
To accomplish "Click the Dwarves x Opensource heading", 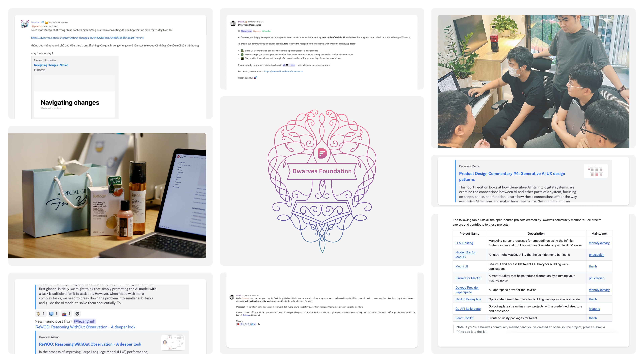I will [250, 25].
